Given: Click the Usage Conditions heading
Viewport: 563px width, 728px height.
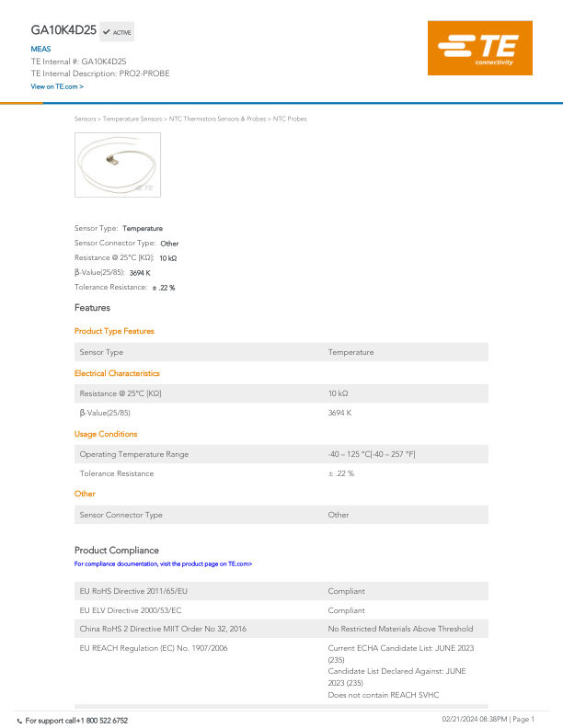Looking at the screenshot, I should [106, 434].
